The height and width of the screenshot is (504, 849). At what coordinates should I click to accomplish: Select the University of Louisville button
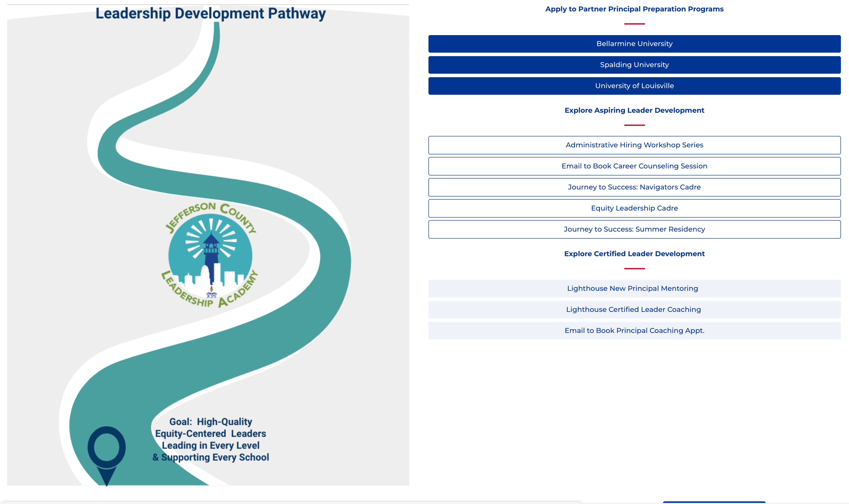(x=634, y=86)
